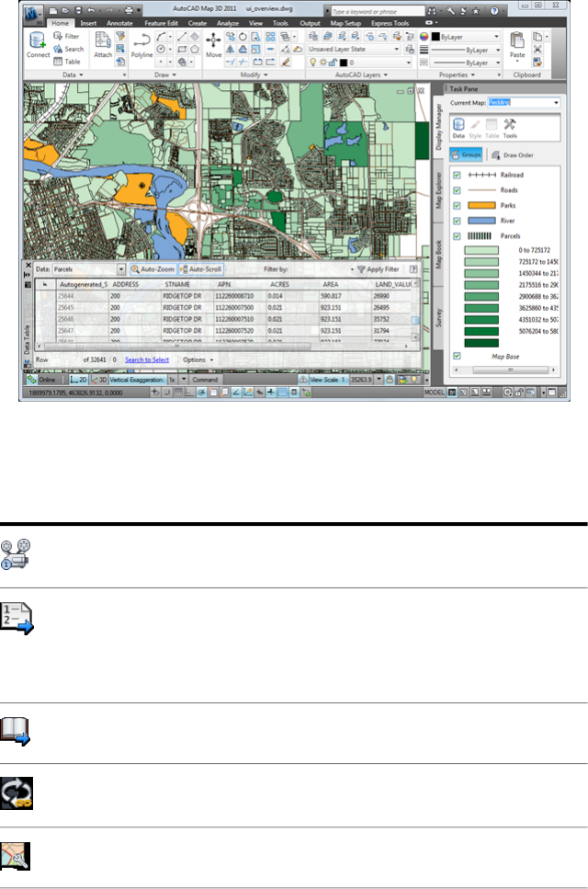
Task: Click the layer lightbulb on/off icon
Action: (312, 62)
